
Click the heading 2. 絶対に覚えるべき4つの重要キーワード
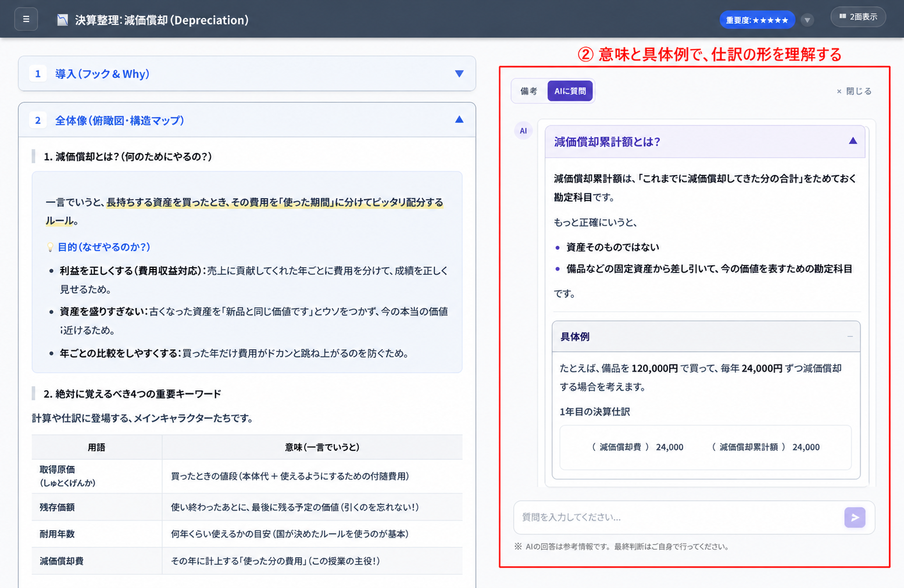click(x=133, y=394)
